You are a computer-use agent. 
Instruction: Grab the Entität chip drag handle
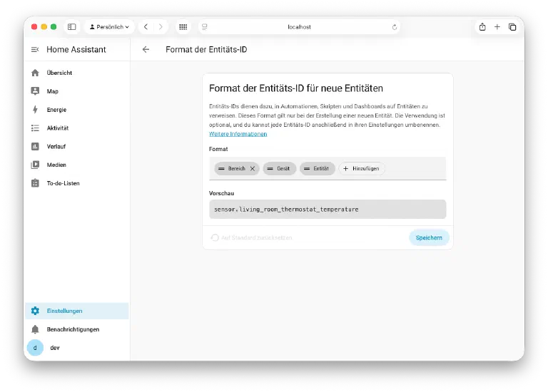[307, 169]
